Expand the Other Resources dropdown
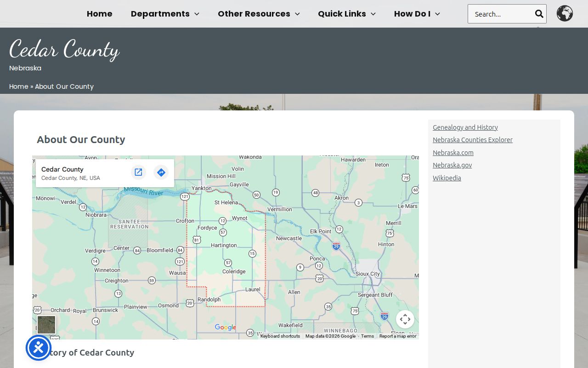The image size is (588, 368). tap(259, 14)
